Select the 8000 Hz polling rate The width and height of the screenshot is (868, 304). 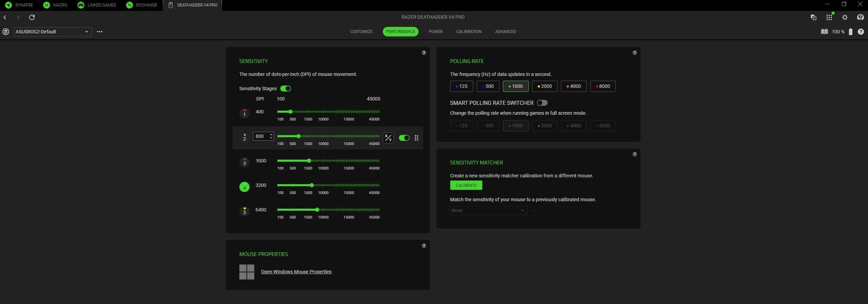click(602, 86)
